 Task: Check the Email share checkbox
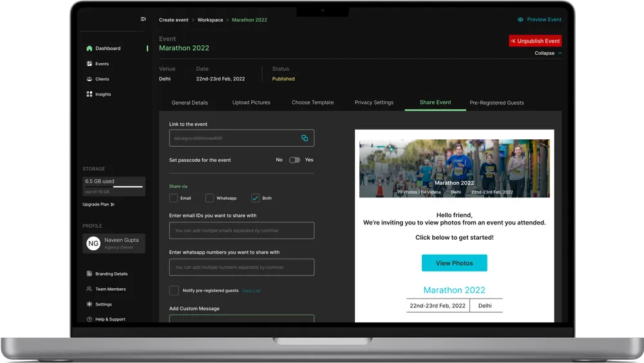point(174,198)
